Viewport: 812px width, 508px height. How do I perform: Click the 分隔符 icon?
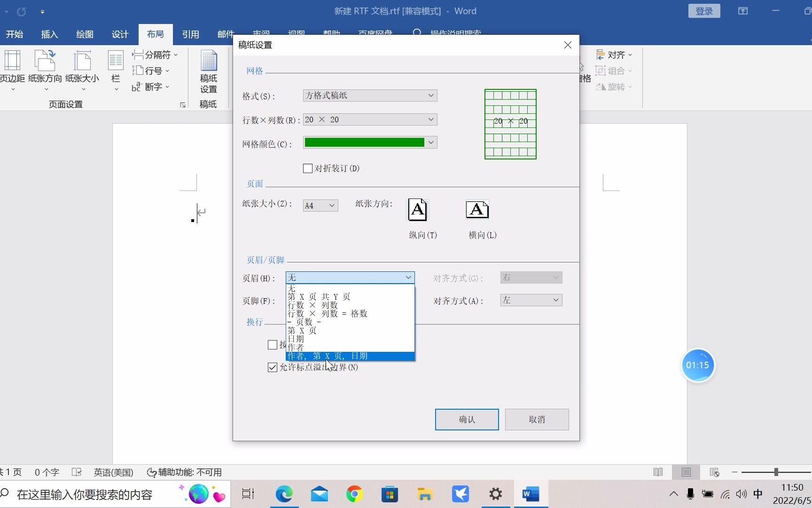click(x=155, y=55)
